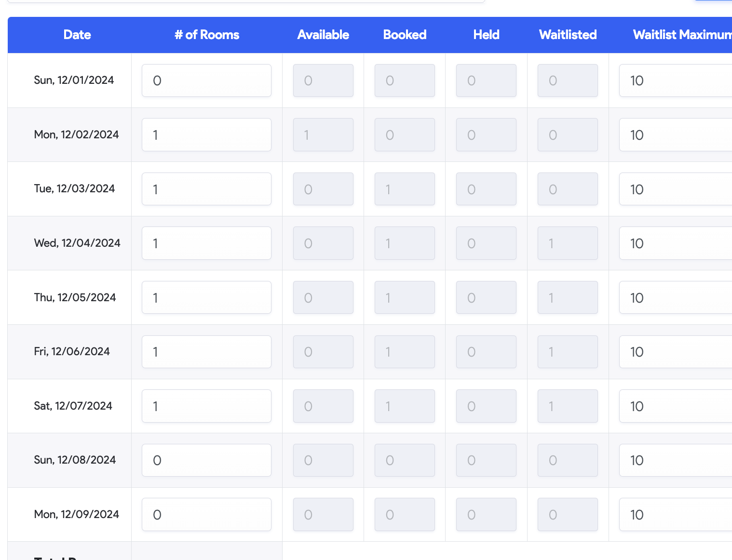Click the rooms field for Mon 12/09/2024
The height and width of the screenshot is (560, 732).
tap(206, 514)
